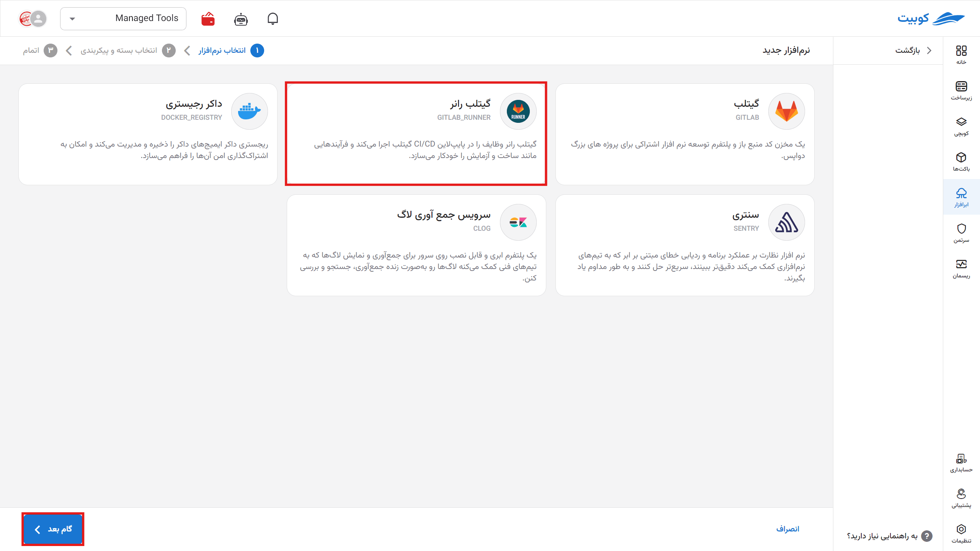Open the Kubchi (کوبچی) layers icon
Viewport: 980px width, 551px height.
click(x=961, y=126)
